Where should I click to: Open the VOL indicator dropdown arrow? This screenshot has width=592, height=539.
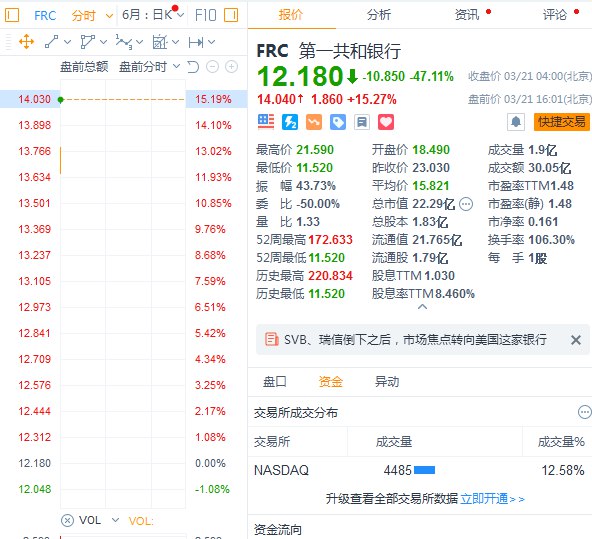pos(115,520)
